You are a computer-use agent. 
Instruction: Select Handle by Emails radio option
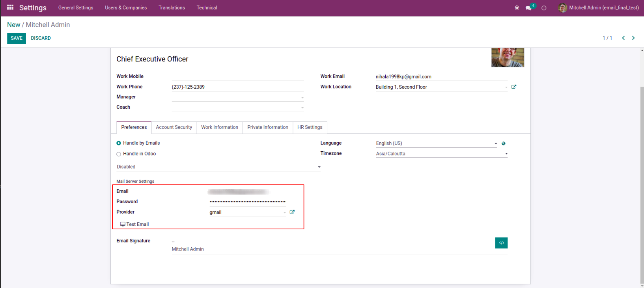point(119,143)
